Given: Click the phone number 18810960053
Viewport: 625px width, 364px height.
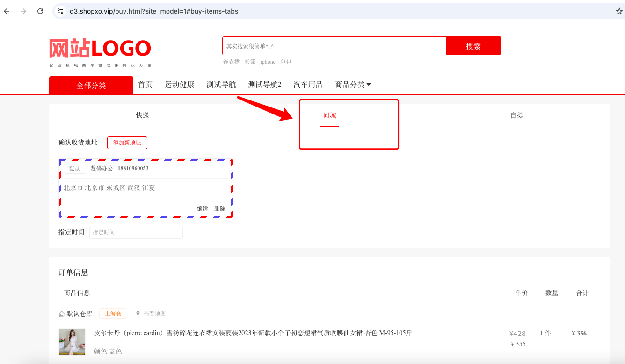Looking at the screenshot, I should [133, 168].
